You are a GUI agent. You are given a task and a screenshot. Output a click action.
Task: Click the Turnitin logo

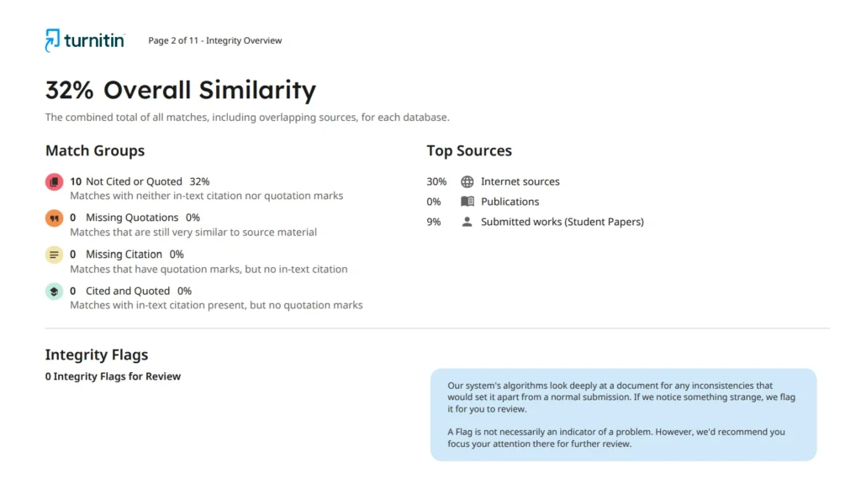coord(85,40)
